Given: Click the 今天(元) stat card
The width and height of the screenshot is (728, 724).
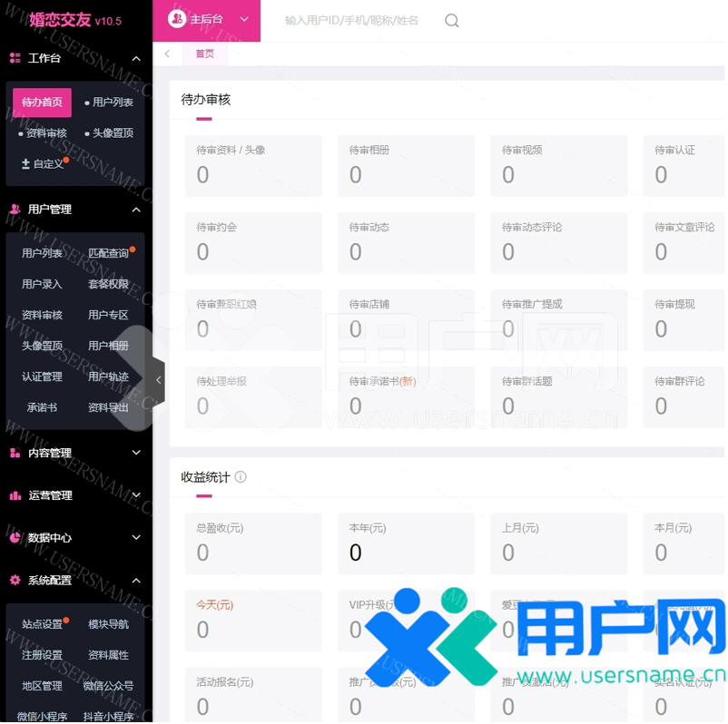Looking at the screenshot, I should point(253,621).
